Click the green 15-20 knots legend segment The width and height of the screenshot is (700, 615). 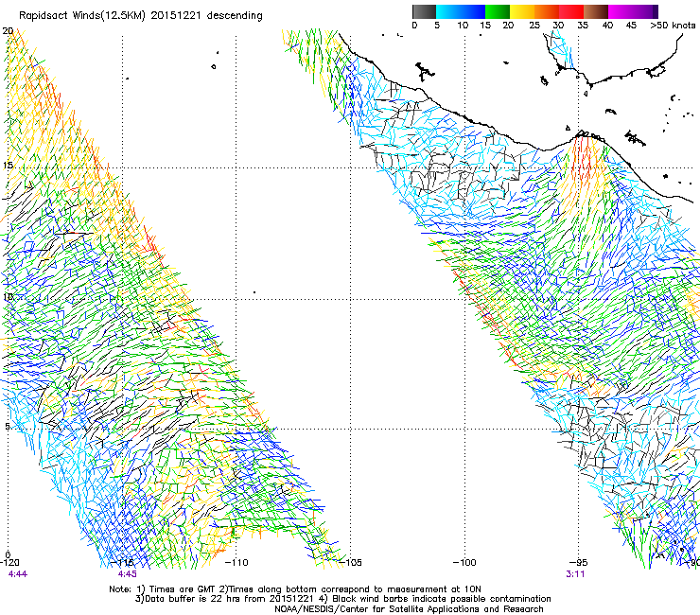coord(498,11)
